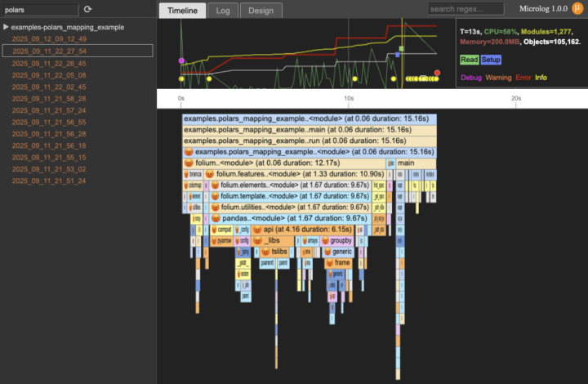Click the Debug legend label
The width and height of the screenshot is (588, 384).
(x=471, y=78)
